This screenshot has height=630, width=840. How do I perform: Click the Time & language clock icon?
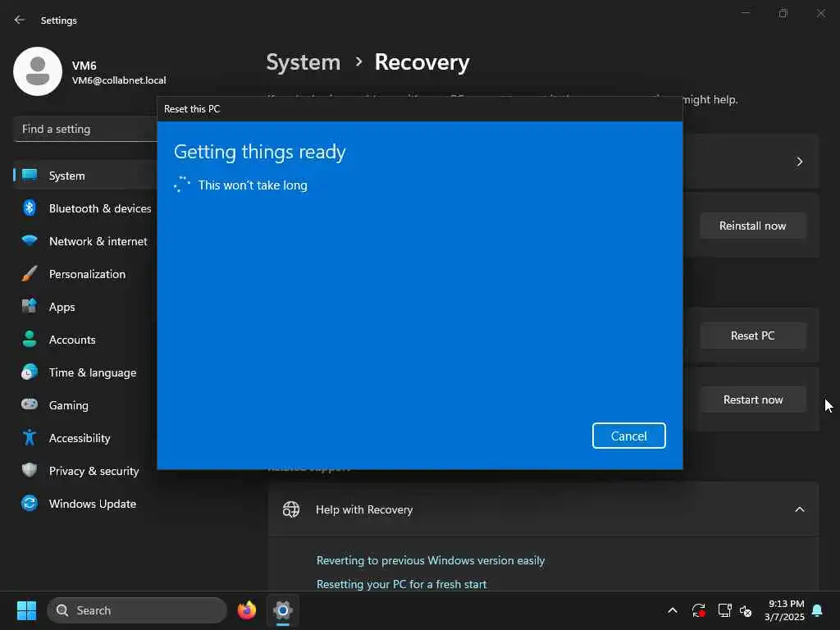tap(30, 372)
